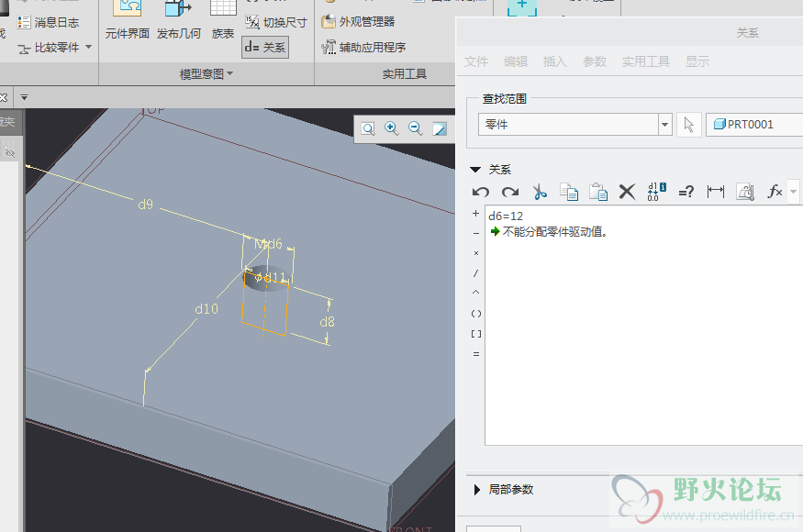The height and width of the screenshot is (532, 803).
Task: Click the repaint icon in viewport toolbar
Action: (440, 128)
